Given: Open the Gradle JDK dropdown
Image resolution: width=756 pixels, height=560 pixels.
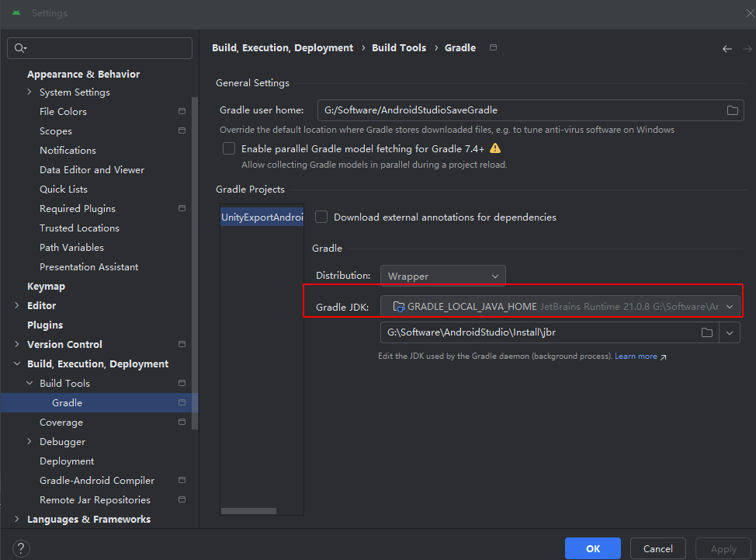Looking at the screenshot, I should click(560, 307).
